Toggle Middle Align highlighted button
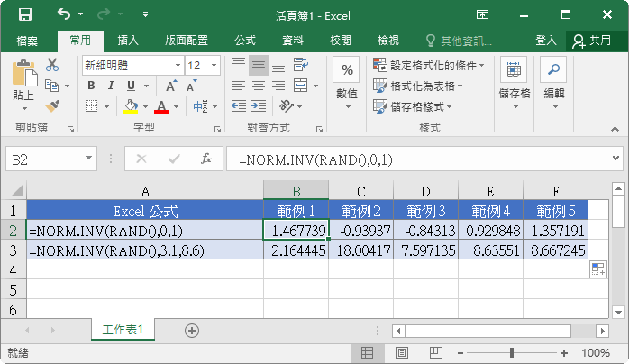Image resolution: width=629 pixels, height=364 pixels. coord(259,66)
